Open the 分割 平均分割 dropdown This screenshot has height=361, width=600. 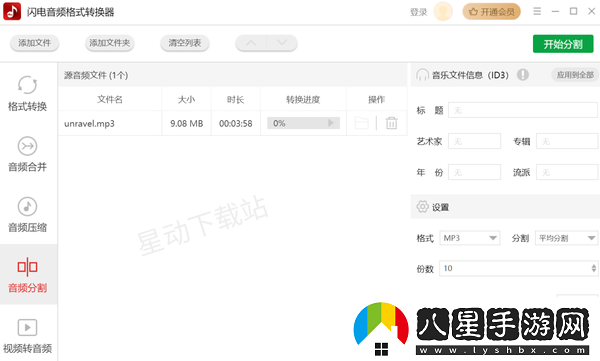567,238
